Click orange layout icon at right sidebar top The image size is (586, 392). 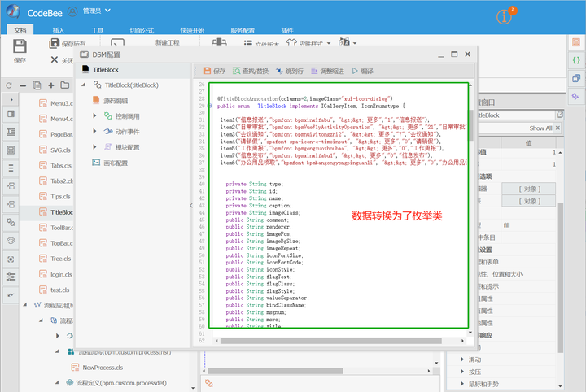coord(576,42)
